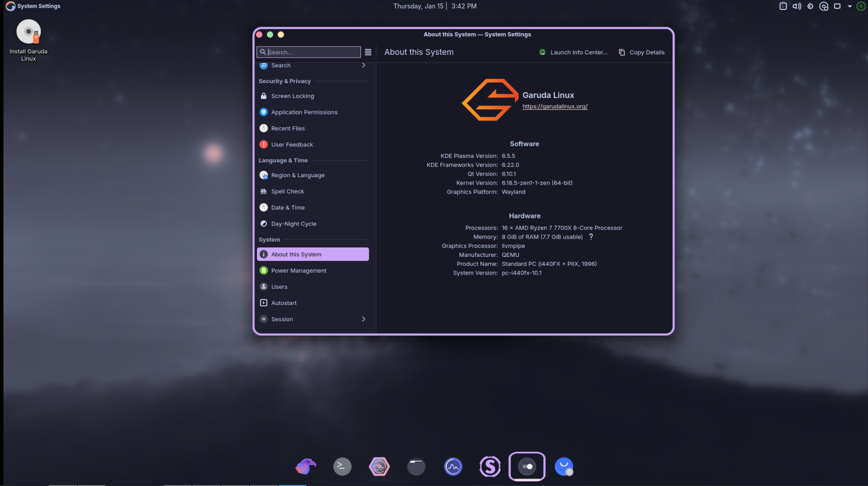
Task: Click the KDE Plasma Version value 6.5.5
Action: [508, 156]
